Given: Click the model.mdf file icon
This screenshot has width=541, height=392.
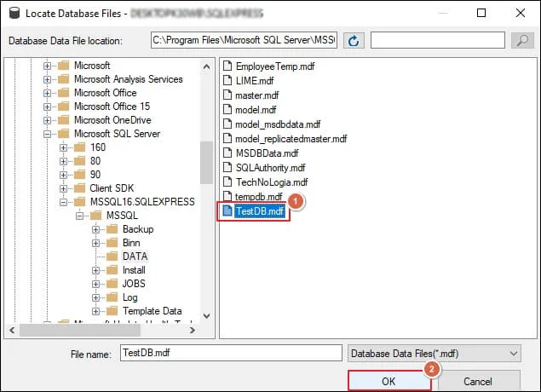Looking at the screenshot, I should click(227, 109).
